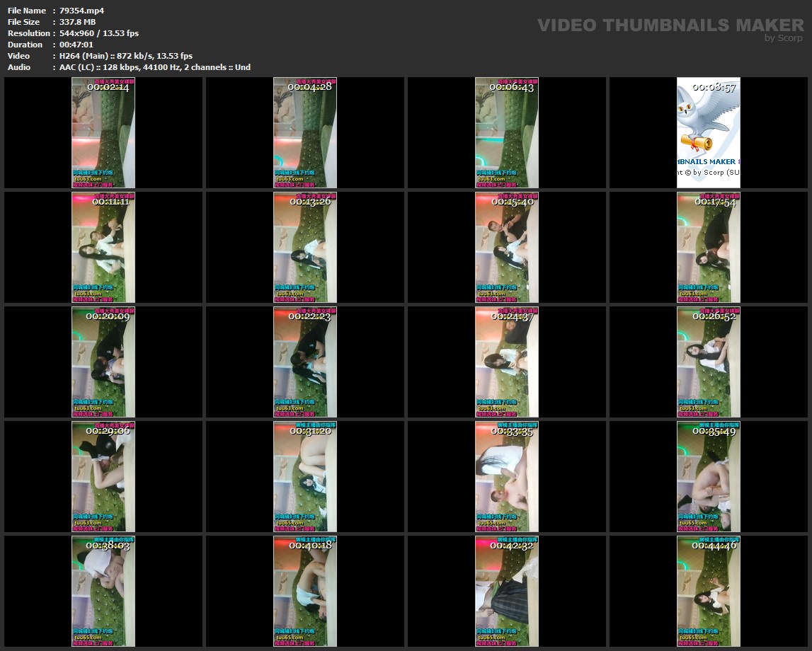The image size is (812, 651).
Task: Click the owl logo frame at 00:08:57
Action: pyautogui.click(x=708, y=132)
